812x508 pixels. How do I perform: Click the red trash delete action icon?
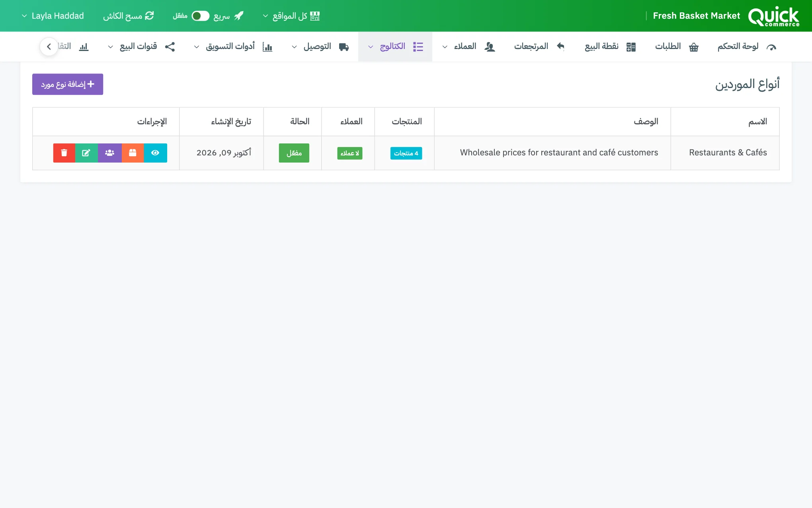click(64, 153)
